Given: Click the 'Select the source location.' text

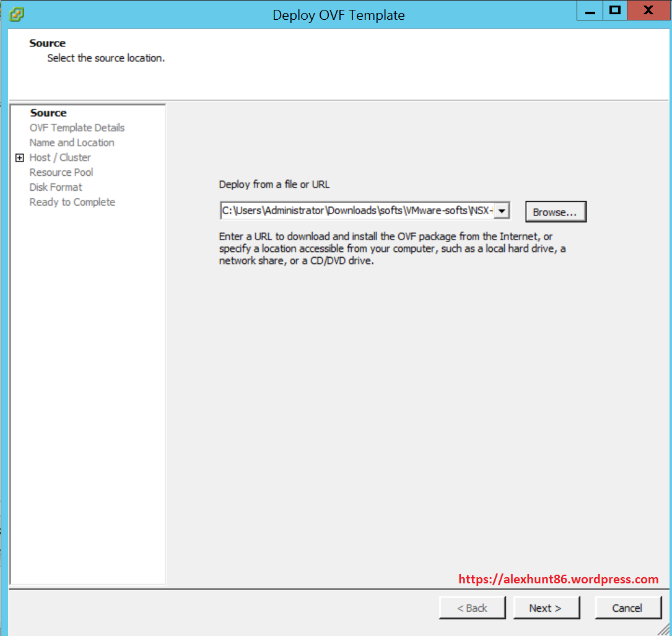Looking at the screenshot, I should [106, 58].
